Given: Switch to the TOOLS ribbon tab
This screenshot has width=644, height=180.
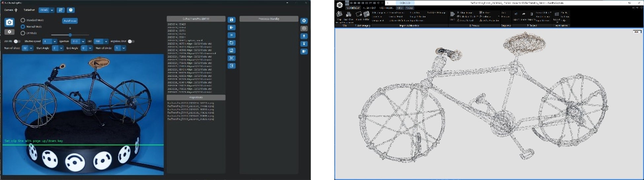Looking at the screenshot, I should pos(409,8).
